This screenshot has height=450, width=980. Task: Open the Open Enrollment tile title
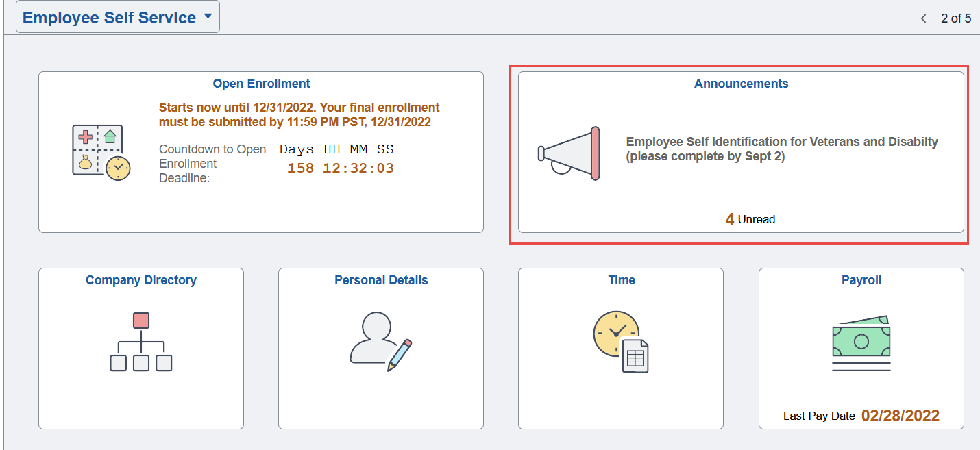click(261, 84)
